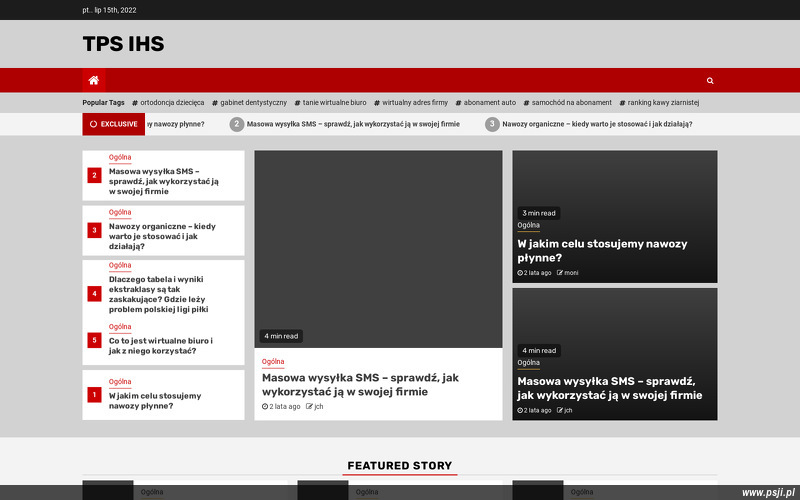Open 'W jakim celu stosujemy nawozy płynne?' right card

[602, 250]
